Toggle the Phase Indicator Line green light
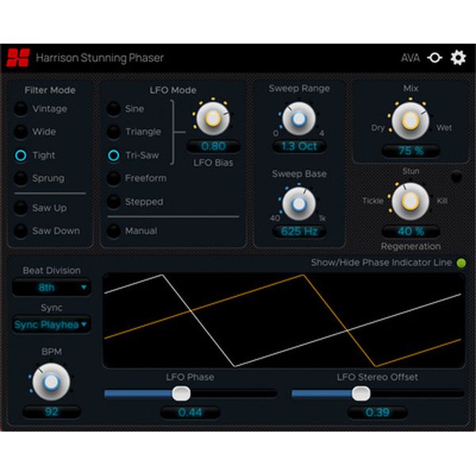This screenshot has height=476, width=476. 462,263
